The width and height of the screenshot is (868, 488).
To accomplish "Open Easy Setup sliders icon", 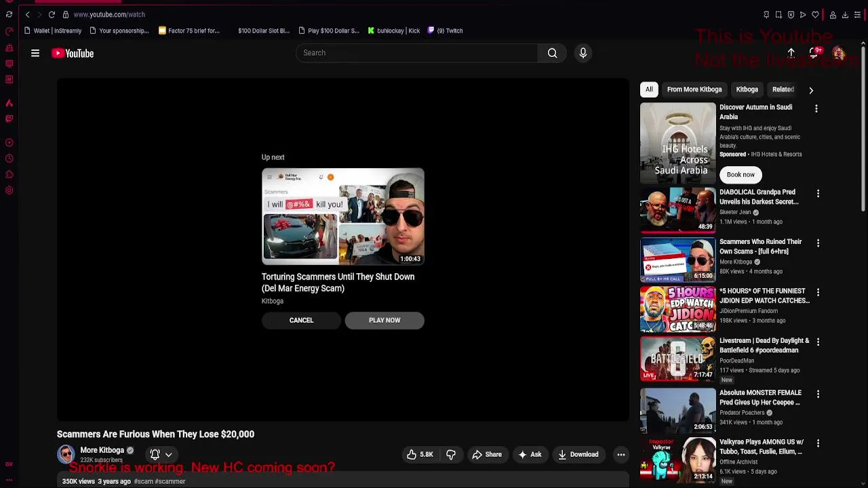I will tap(857, 15).
